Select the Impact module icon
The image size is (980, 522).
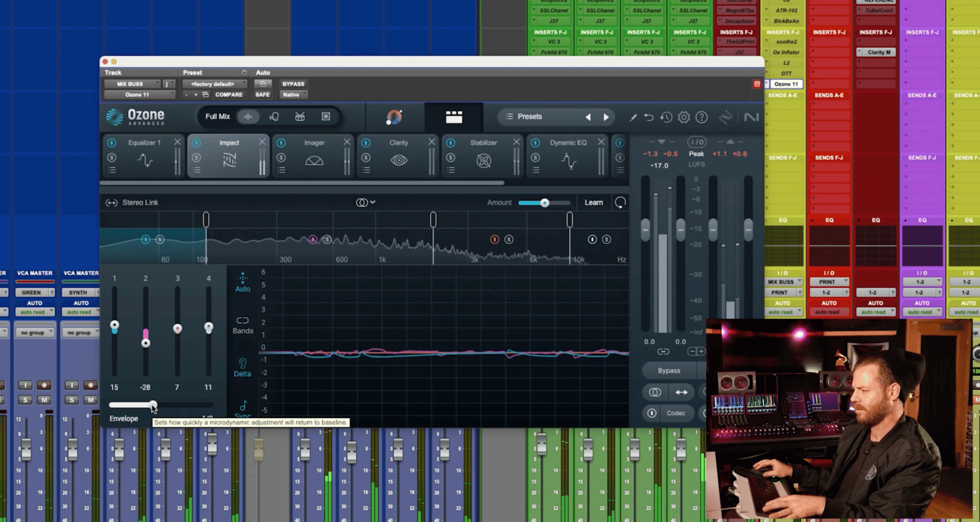tap(229, 160)
